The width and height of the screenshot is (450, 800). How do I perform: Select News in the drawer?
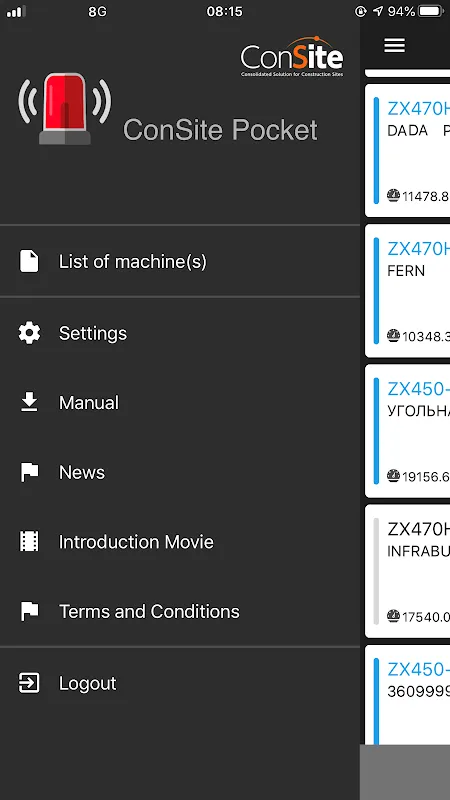point(180,472)
